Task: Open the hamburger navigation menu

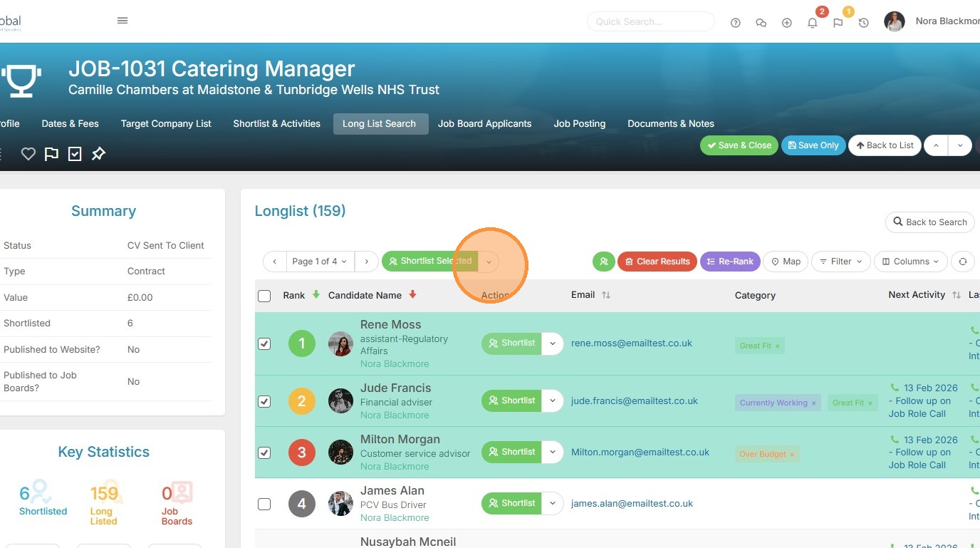Action: [x=123, y=21]
